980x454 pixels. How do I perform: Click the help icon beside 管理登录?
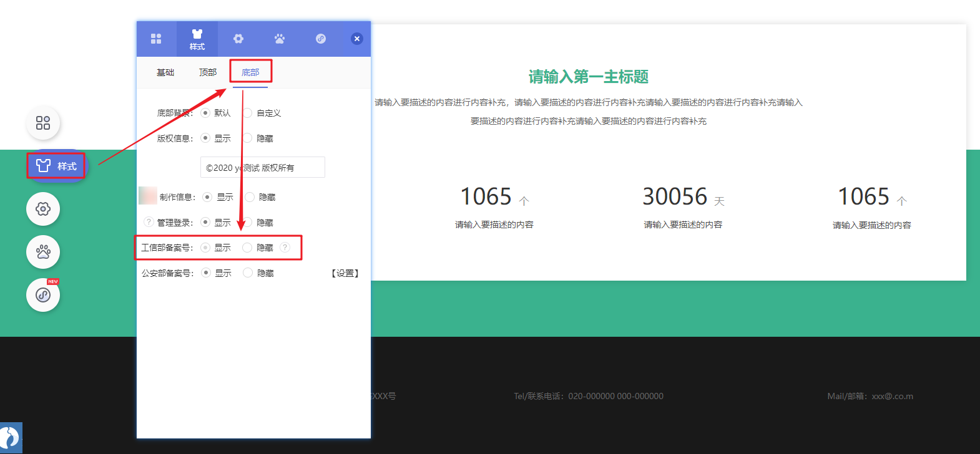pyautogui.click(x=149, y=222)
